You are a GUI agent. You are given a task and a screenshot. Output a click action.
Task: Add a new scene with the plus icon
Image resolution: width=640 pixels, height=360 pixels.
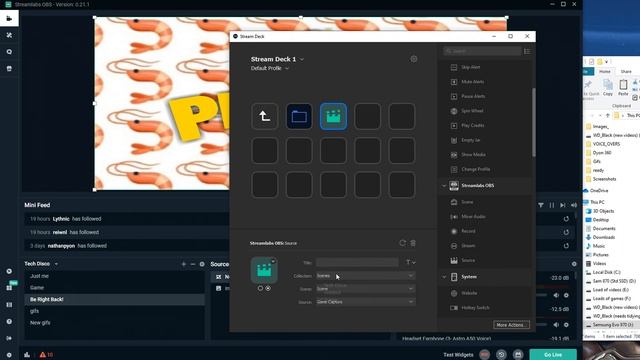(183, 264)
